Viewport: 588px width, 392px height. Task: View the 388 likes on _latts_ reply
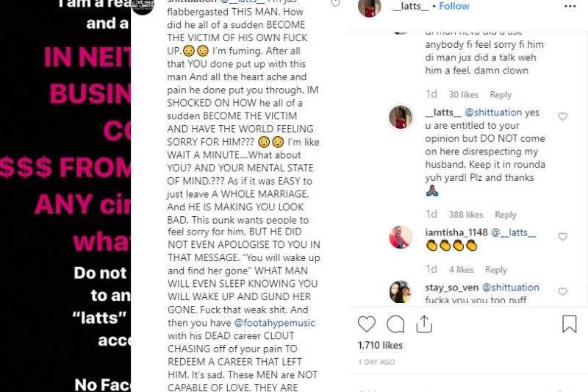[466, 215]
